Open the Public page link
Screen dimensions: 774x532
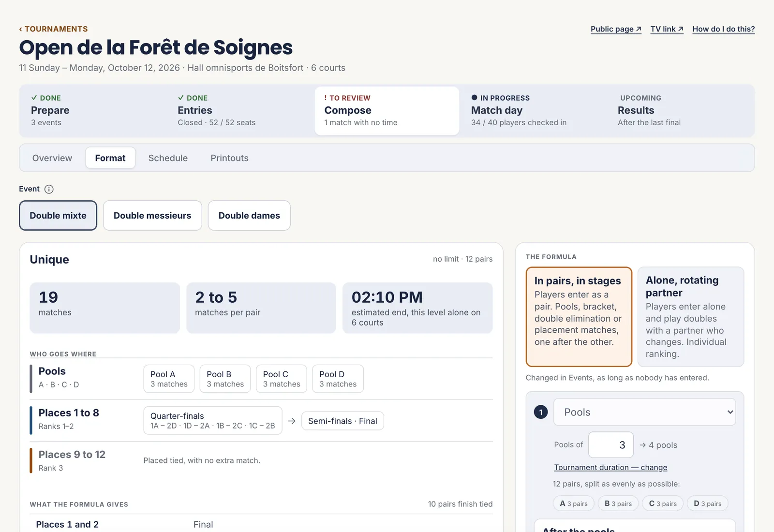pos(616,29)
